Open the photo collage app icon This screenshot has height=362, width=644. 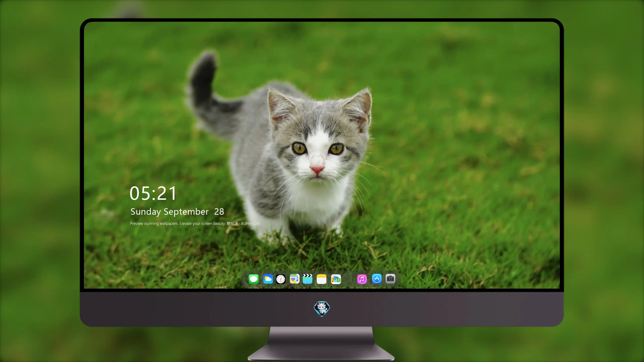336,279
